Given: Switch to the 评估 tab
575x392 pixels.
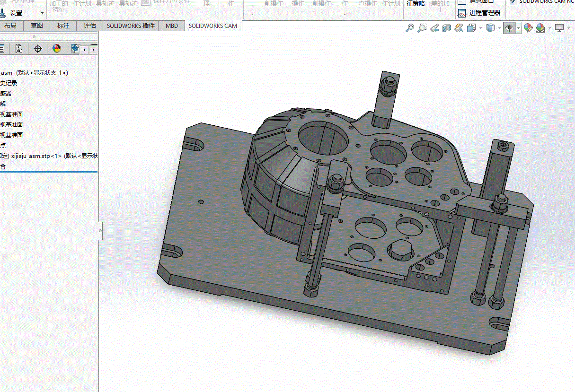Looking at the screenshot, I should [x=90, y=26].
